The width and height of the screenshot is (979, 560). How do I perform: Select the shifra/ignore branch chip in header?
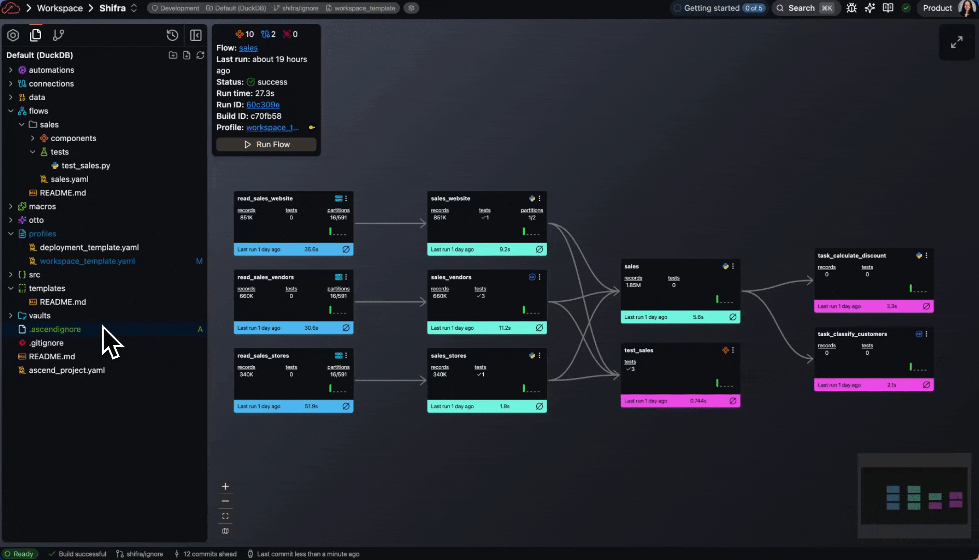(296, 8)
